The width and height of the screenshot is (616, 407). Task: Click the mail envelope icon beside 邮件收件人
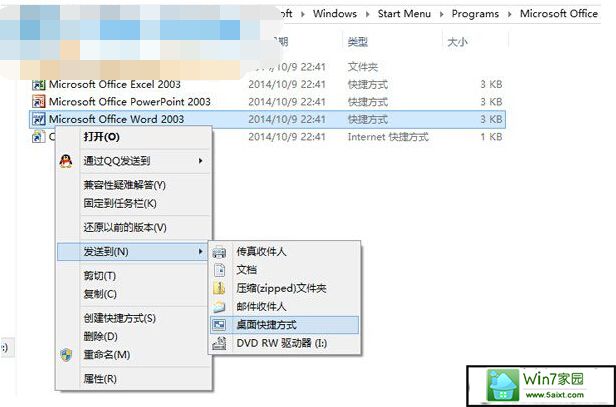[219, 307]
